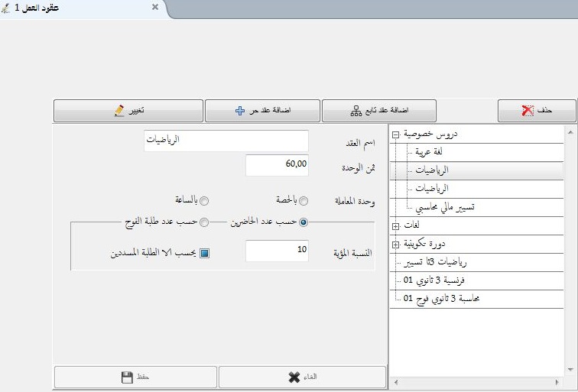Click the pencil icon on the تغيير button
Image resolution: width=578 pixels, height=392 pixels.
coord(119,111)
